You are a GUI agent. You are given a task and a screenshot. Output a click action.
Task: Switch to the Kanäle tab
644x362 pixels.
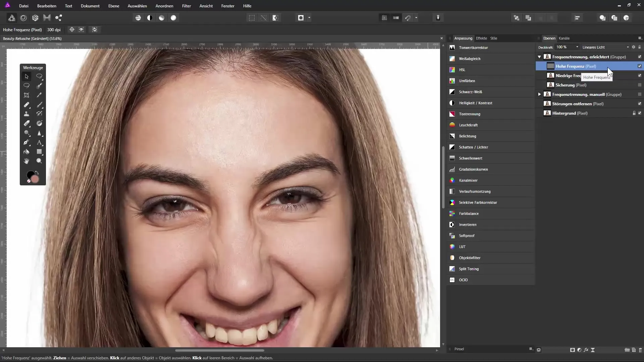click(564, 38)
